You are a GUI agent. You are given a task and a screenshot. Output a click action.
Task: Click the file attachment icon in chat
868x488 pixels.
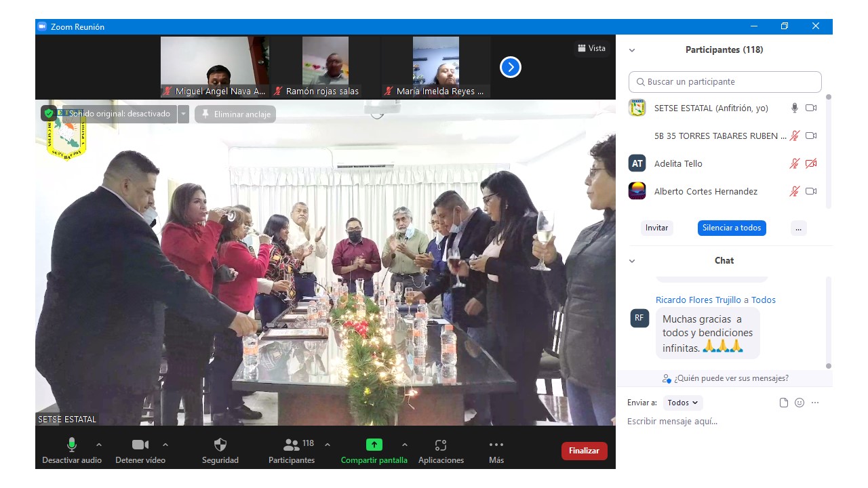coord(784,403)
